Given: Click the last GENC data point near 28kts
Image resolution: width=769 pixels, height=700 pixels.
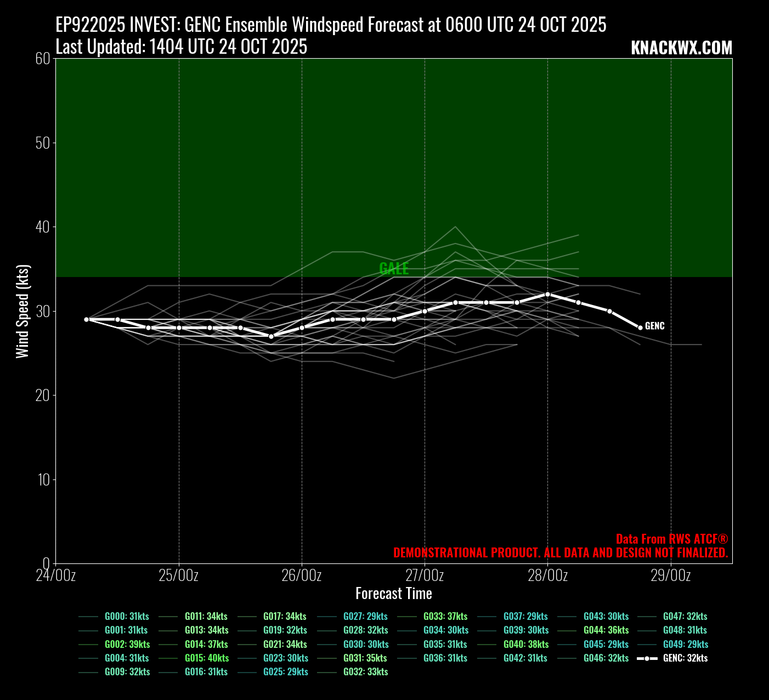Looking at the screenshot, I should tap(640, 328).
